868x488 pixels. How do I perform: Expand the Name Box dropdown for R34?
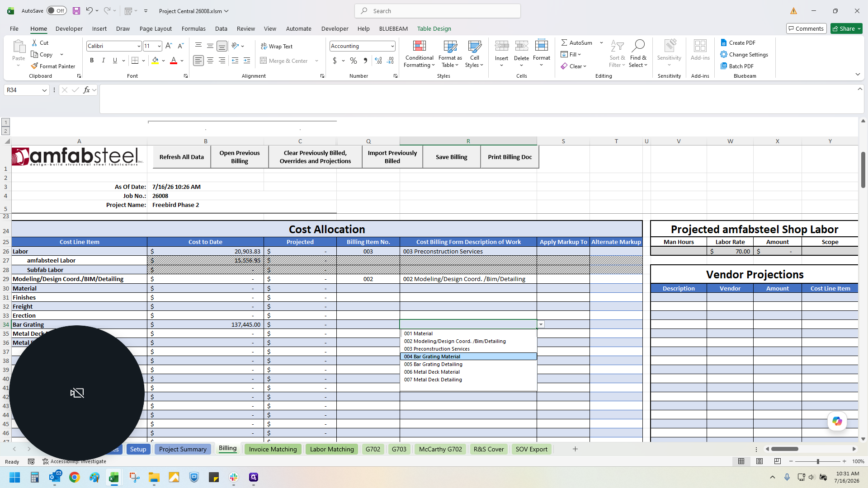tap(44, 90)
